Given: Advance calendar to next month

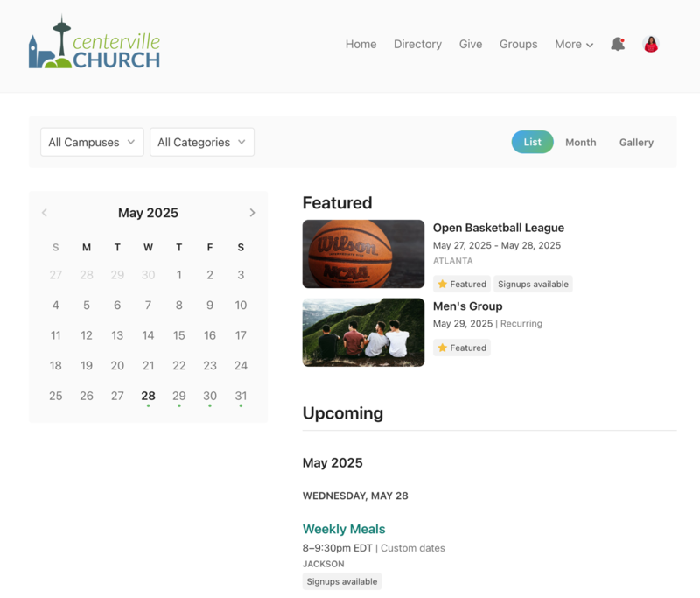Looking at the screenshot, I should 252,212.
